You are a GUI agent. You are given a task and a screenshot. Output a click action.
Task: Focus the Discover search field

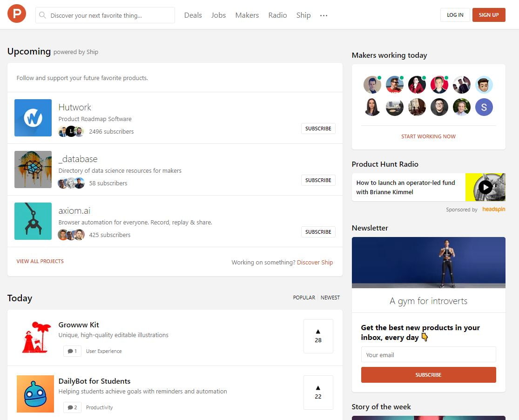105,15
